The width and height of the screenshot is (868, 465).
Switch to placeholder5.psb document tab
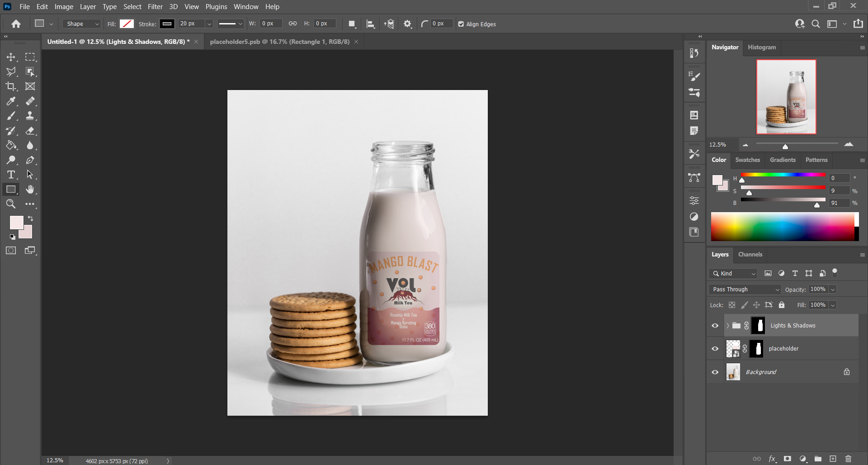click(x=280, y=42)
